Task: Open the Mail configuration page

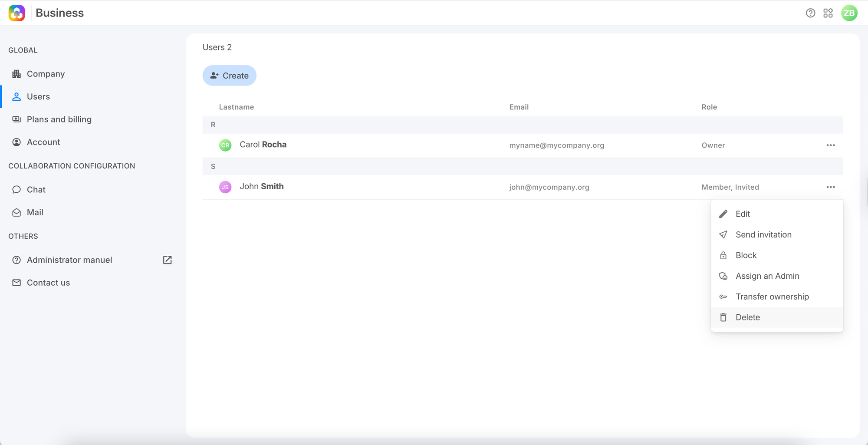Action: [x=35, y=212]
